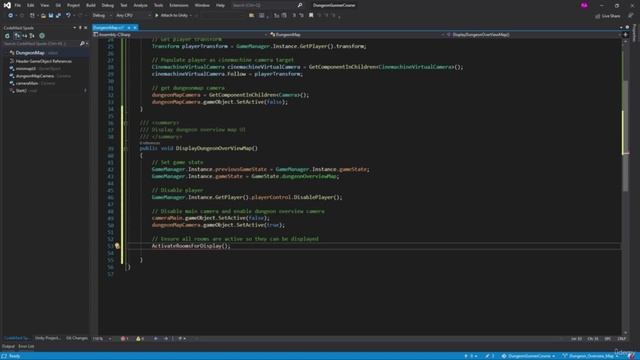Viewport: 640px width, 360px height.
Task: Pin the DungeonMap.cs tab
Action: click(x=129, y=27)
